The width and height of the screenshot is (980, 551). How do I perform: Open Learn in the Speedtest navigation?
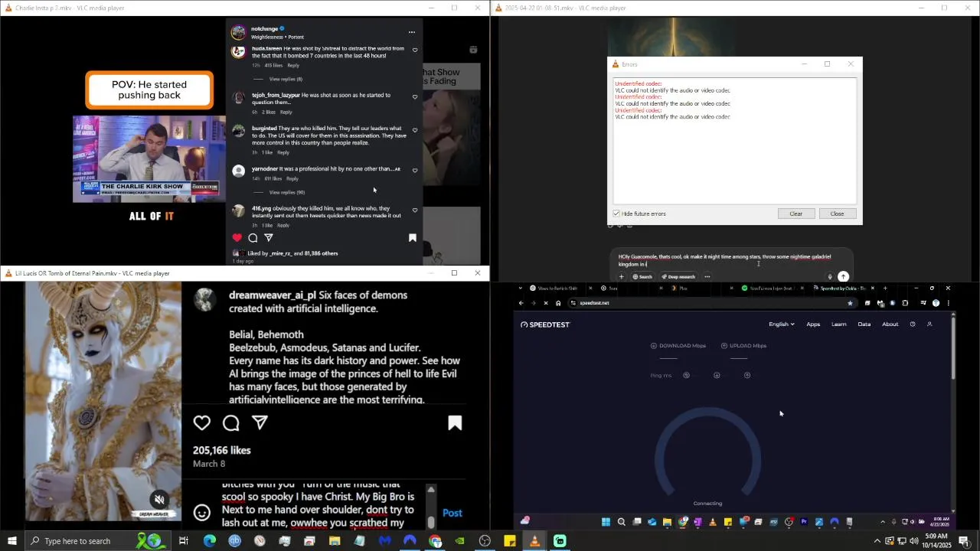(839, 324)
